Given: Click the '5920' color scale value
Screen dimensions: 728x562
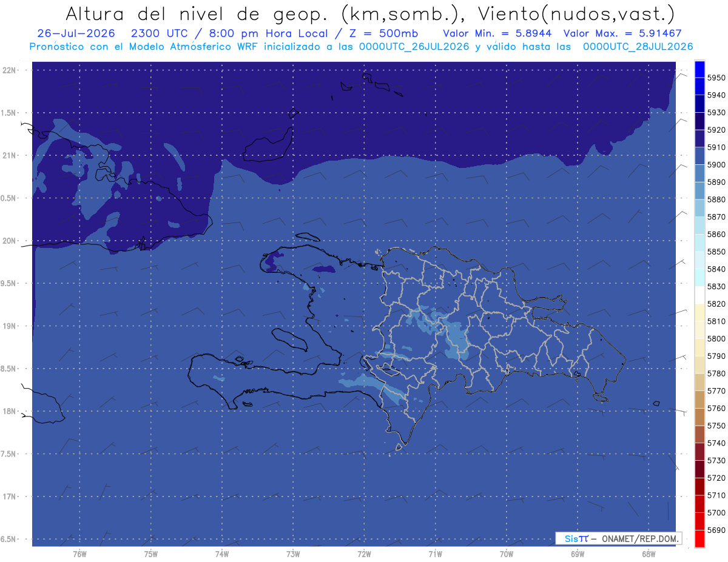Looking at the screenshot, I should click(716, 130).
